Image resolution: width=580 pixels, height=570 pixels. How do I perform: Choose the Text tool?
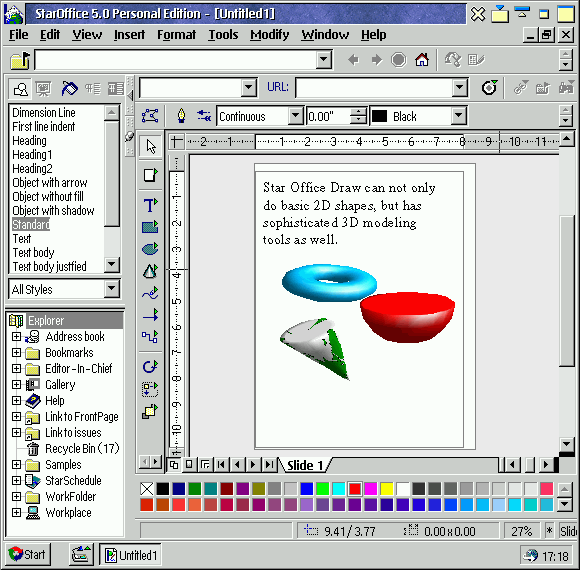point(150,205)
